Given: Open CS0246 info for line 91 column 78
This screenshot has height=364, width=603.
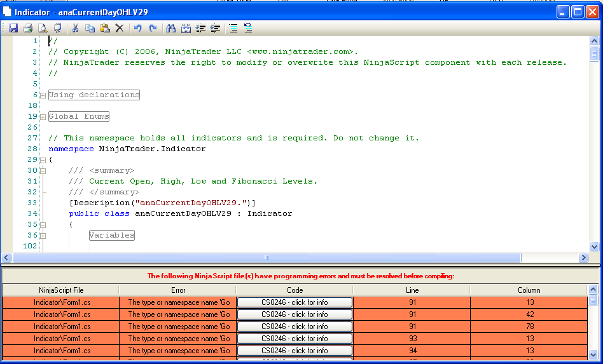Looking at the screenshot, I should 295,327.
